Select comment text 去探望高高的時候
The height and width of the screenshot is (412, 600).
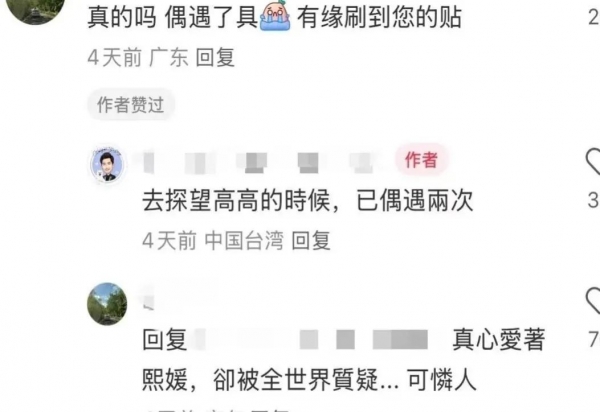click(236, 201)
